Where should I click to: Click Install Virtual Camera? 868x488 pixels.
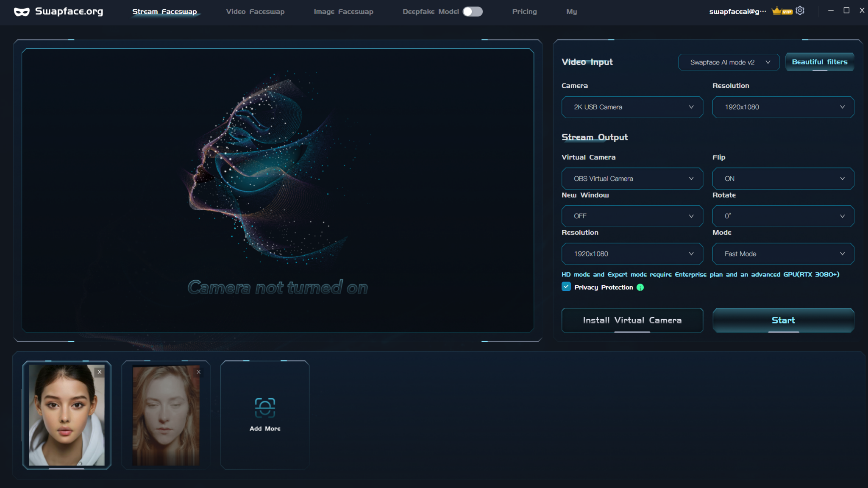click(x=631, y=320)
